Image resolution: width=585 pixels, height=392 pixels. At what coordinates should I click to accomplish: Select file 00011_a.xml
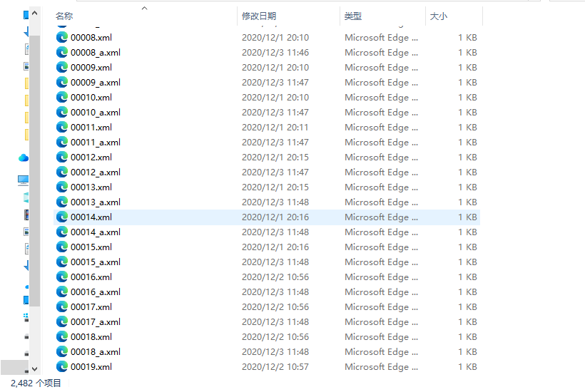pyautogui.click(x=96, y=142)
